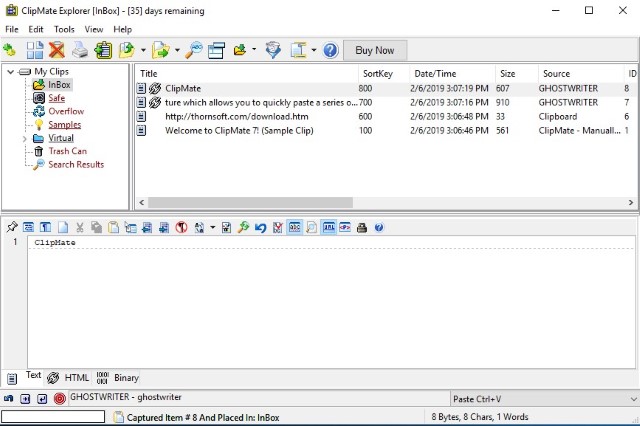Click the copy icon in editor toolbar
Screen dimensions: 640x426
pyautogui.click(x=96, y=227)
